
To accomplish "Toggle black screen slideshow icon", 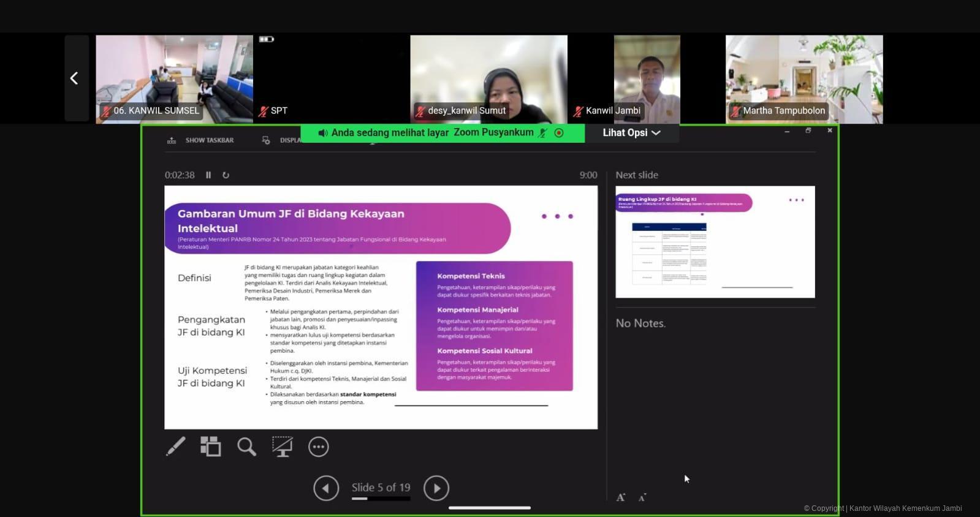I will coord(282,447).
